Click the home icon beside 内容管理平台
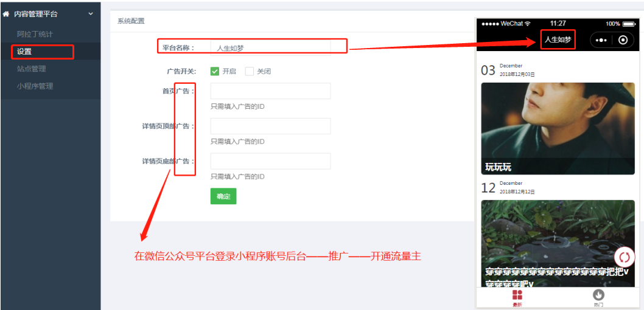Image resolution: width=644 pixels, height=310 pixels. coord(6,13)
